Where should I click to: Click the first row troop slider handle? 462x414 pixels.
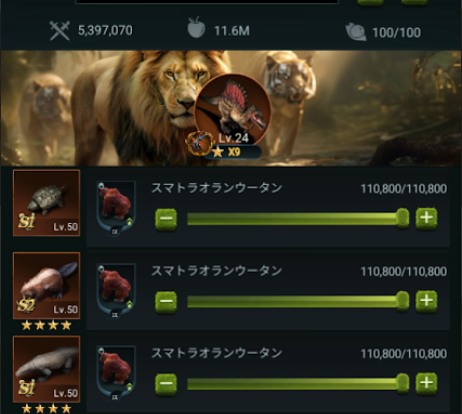402,219
